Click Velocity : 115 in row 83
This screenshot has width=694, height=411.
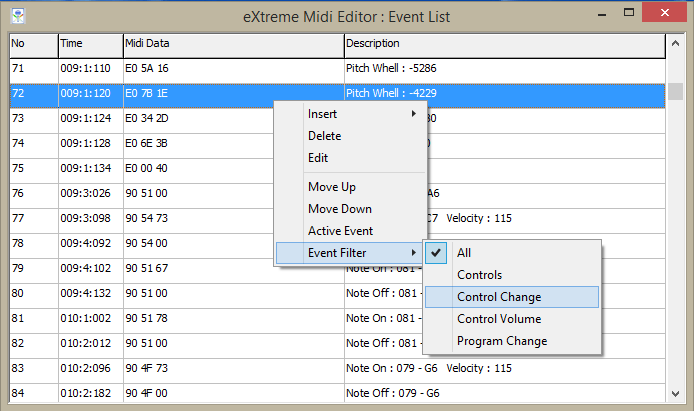click(x=479, y=368)
